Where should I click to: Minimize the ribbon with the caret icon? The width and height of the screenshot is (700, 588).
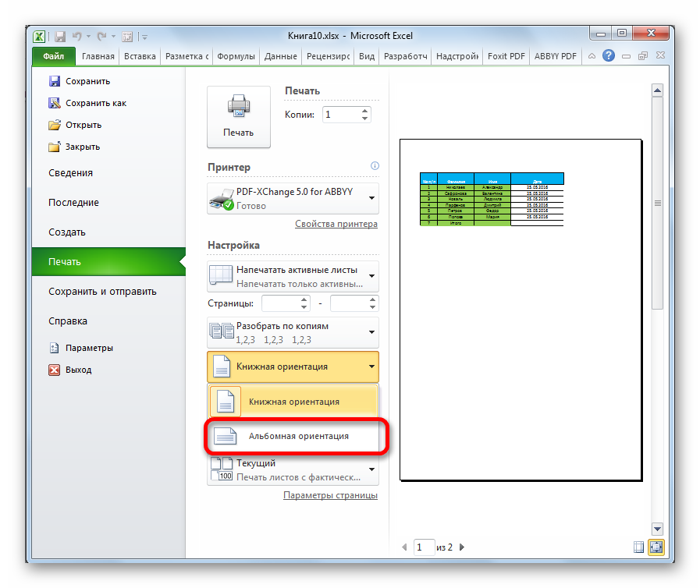pos(592,56)
